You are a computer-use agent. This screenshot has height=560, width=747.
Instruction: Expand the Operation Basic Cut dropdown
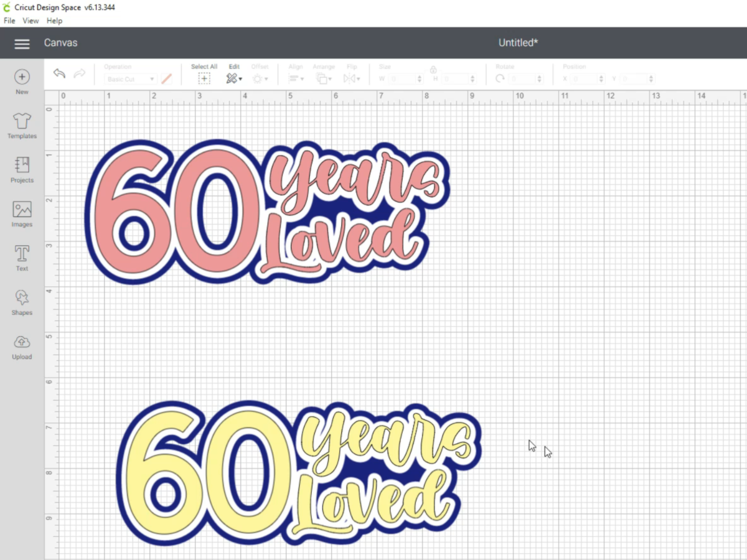click(130, 79)
